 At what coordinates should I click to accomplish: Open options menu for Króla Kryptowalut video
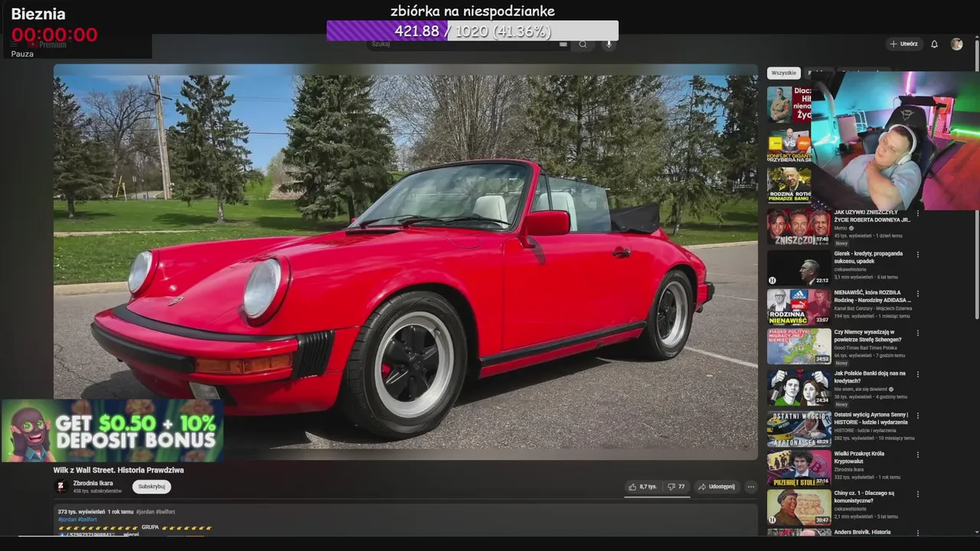[x=918, y=455]
